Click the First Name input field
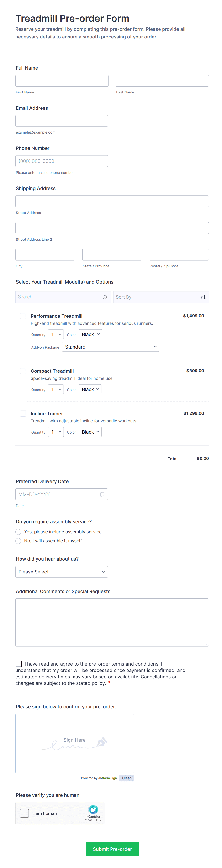 pos(62,81)
